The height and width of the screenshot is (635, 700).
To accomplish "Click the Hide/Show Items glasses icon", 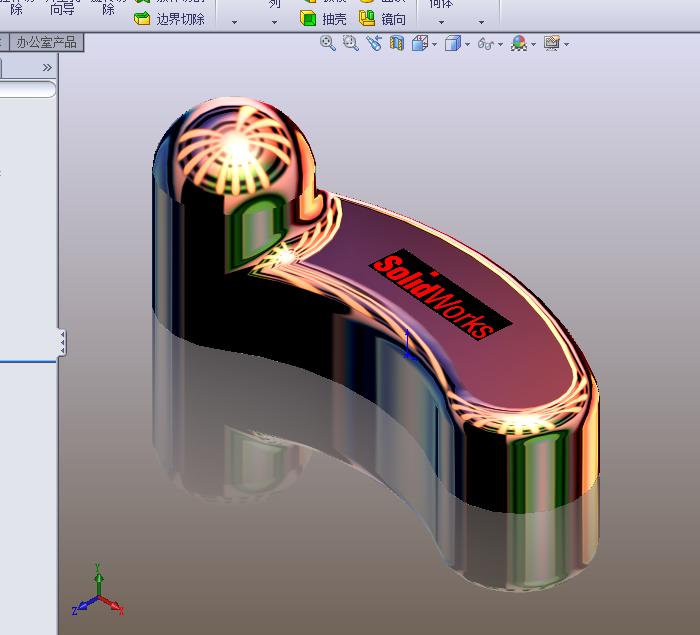I will click(x=486, y=44).
